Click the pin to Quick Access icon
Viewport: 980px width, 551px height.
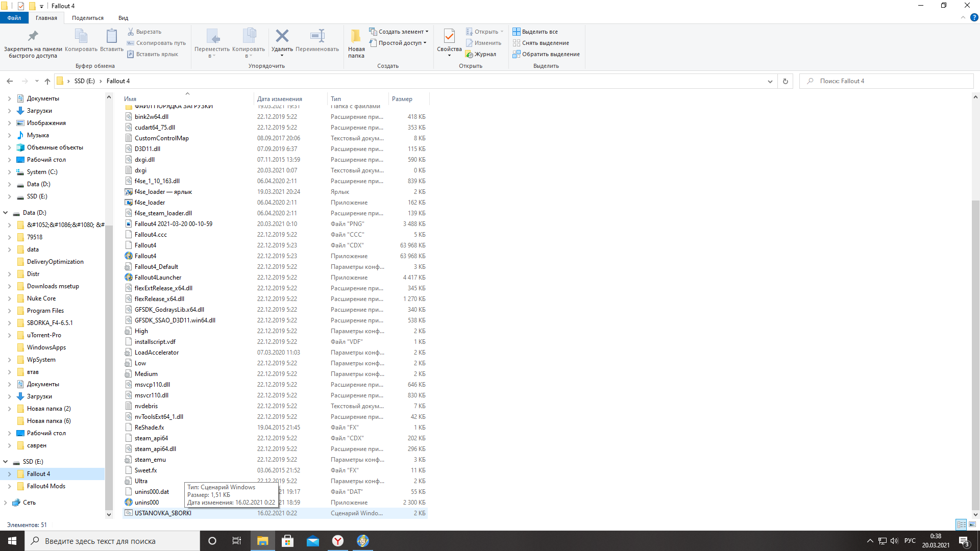(33, 37)
